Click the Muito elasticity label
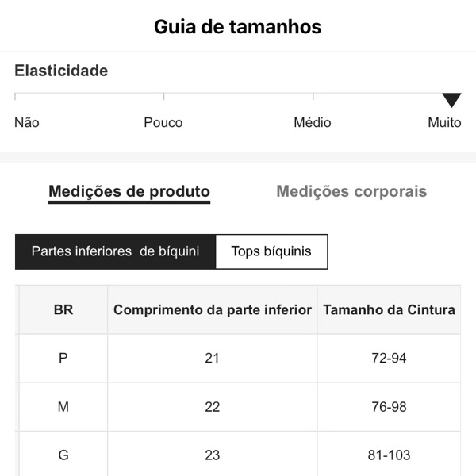The image size is (476, 476). [x=444, y=122]
